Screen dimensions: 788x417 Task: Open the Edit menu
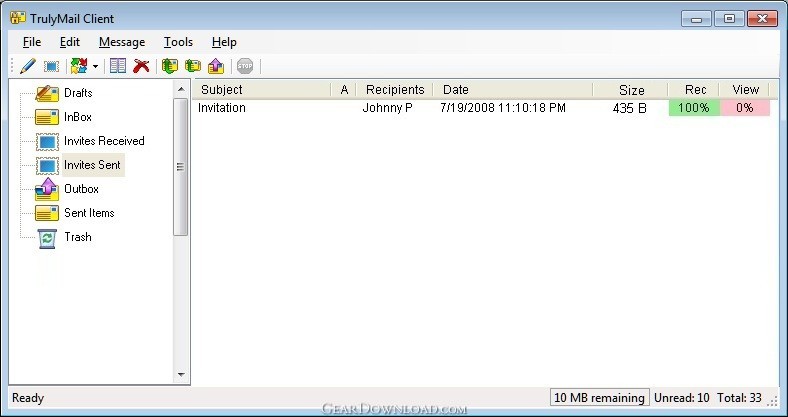[x=70, y=42]
